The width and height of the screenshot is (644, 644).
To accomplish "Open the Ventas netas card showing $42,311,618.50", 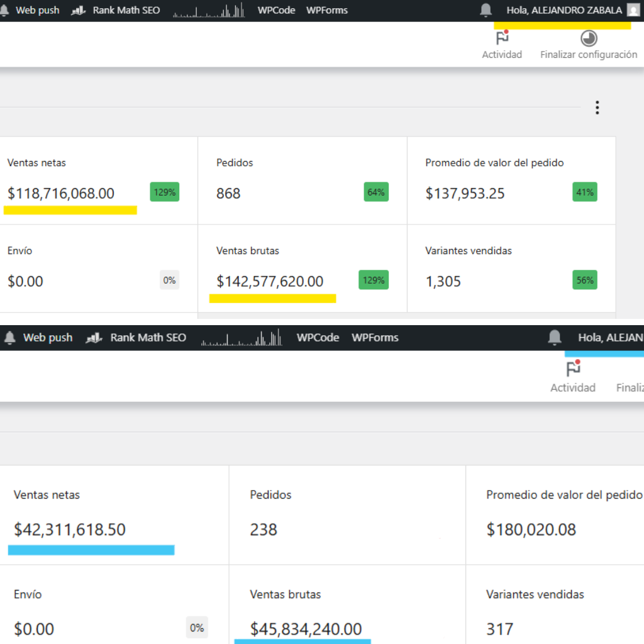I will coord(113,514).
